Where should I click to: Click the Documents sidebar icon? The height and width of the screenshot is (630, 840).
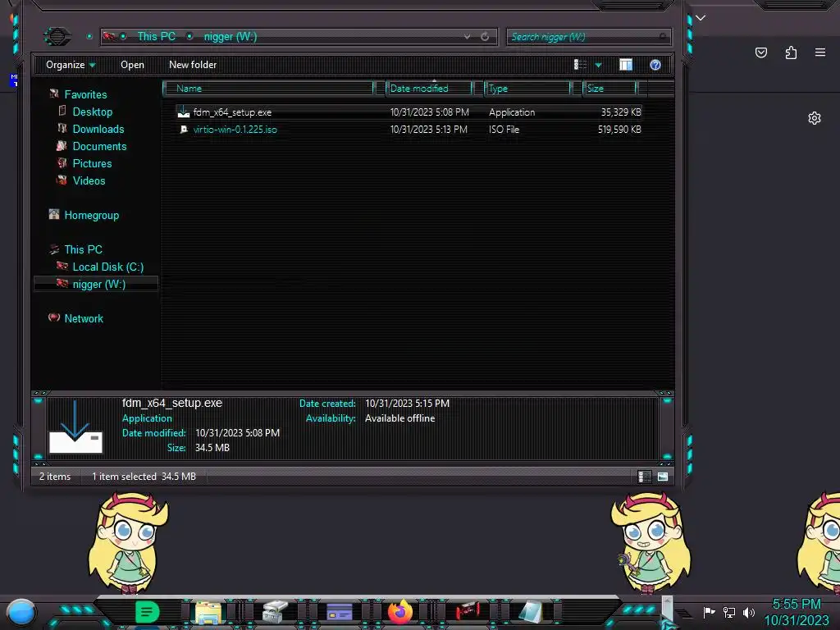tap(62, 145)
